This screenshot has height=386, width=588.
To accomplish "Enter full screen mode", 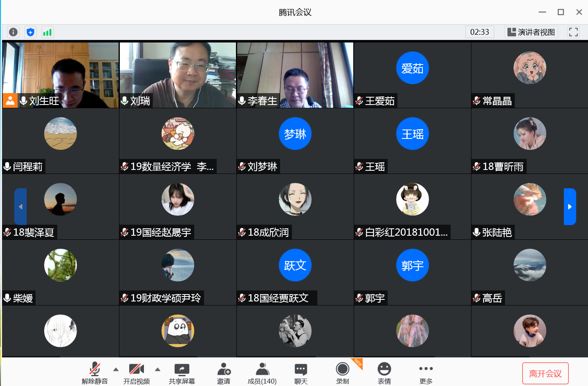I will (573, 32).
